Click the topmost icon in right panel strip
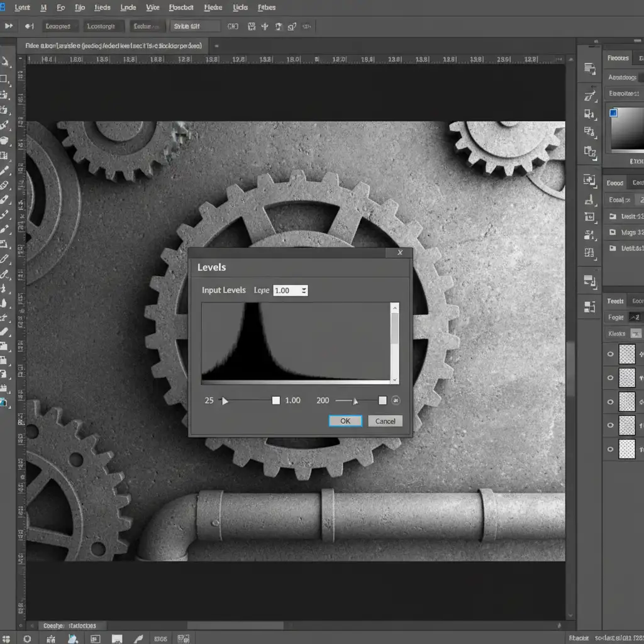The image size is (644, 644). click(589, 69)
